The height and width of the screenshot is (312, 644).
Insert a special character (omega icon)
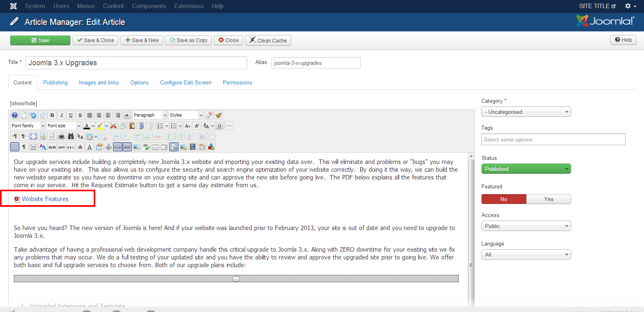click(x=220, y=126)
